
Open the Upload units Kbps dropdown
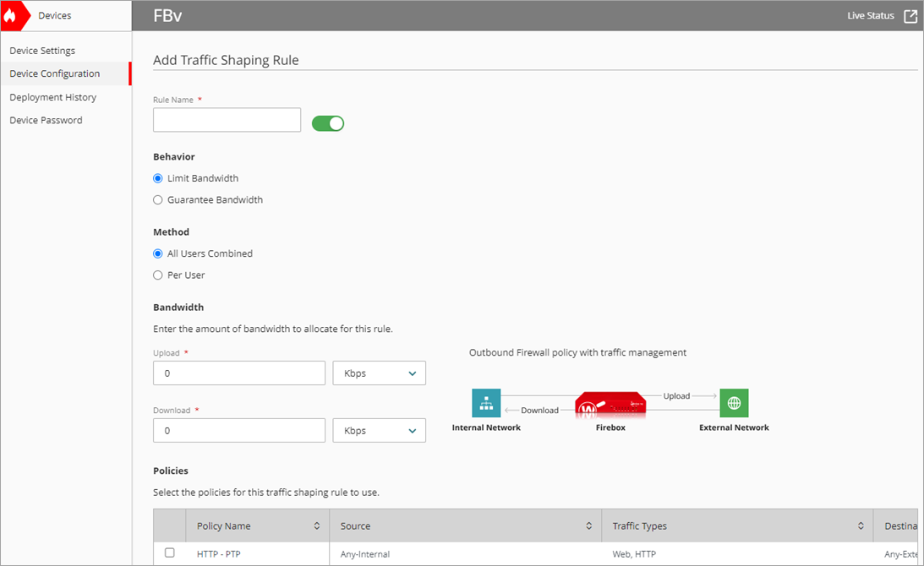[x=379, y=373]
